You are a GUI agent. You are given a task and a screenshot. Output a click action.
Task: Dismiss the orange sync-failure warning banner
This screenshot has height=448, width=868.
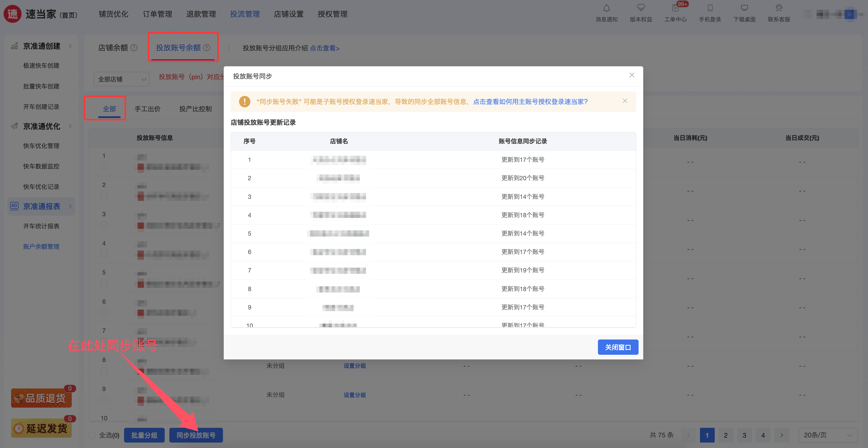click(625, 101)
